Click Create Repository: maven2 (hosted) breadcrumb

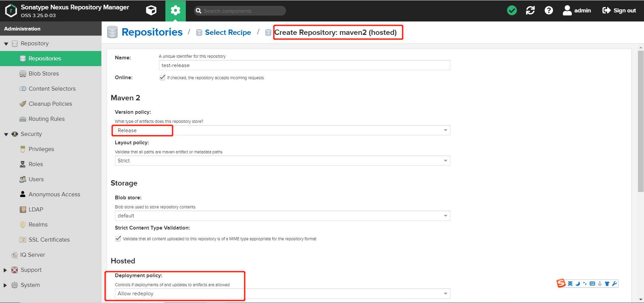point(335,32)
